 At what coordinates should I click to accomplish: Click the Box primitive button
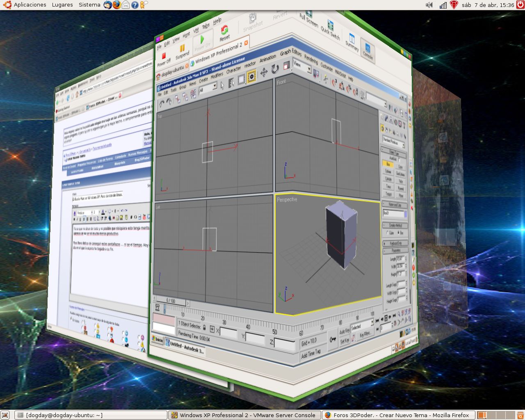click(388, 164)
